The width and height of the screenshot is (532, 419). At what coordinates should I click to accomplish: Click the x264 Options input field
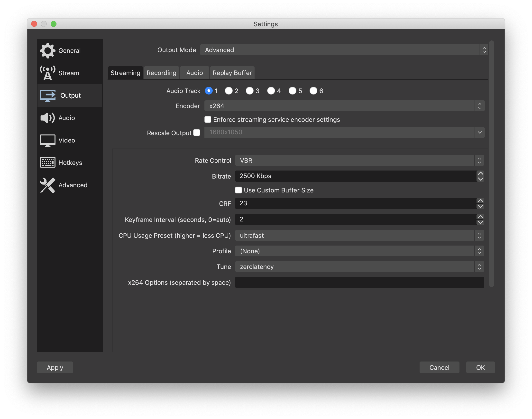(360, 282)
